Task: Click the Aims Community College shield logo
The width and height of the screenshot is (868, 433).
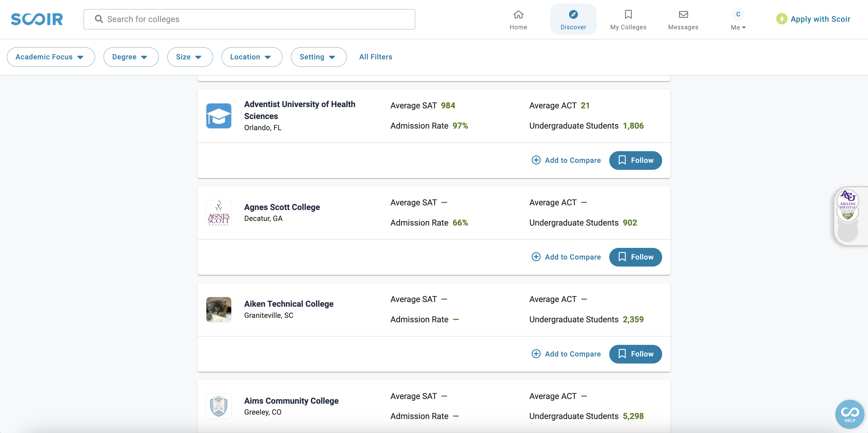Action: click(x=219, y=406)
